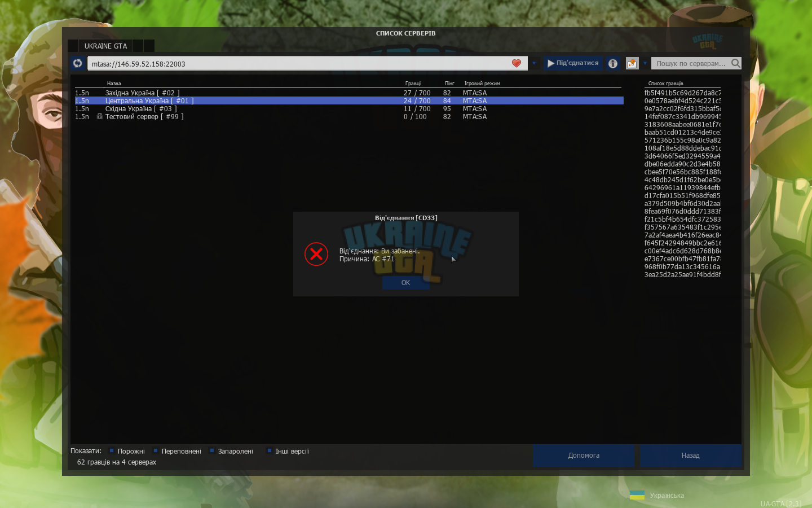Click the Назад button
Viewport: 812px width, 508px height.
[690, 456]
